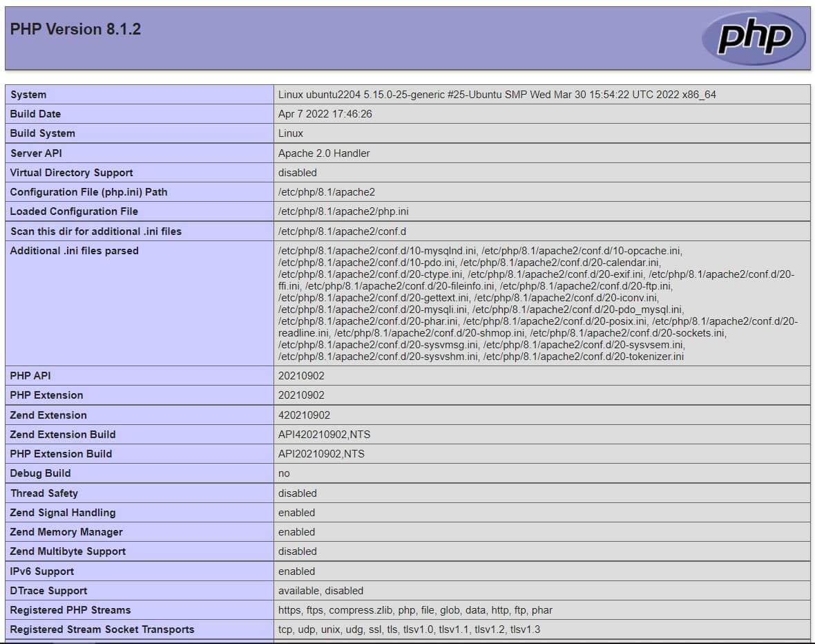Click 'Zend Extension Build' label
The image size is (815, 644).
tap(63, 435)
